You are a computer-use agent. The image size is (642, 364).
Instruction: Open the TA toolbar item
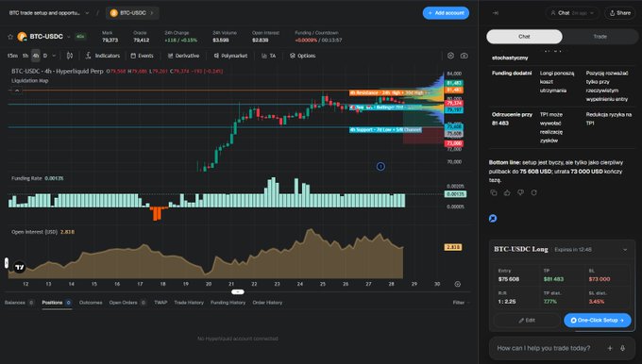pyautogui.click(x=268, y=56)
